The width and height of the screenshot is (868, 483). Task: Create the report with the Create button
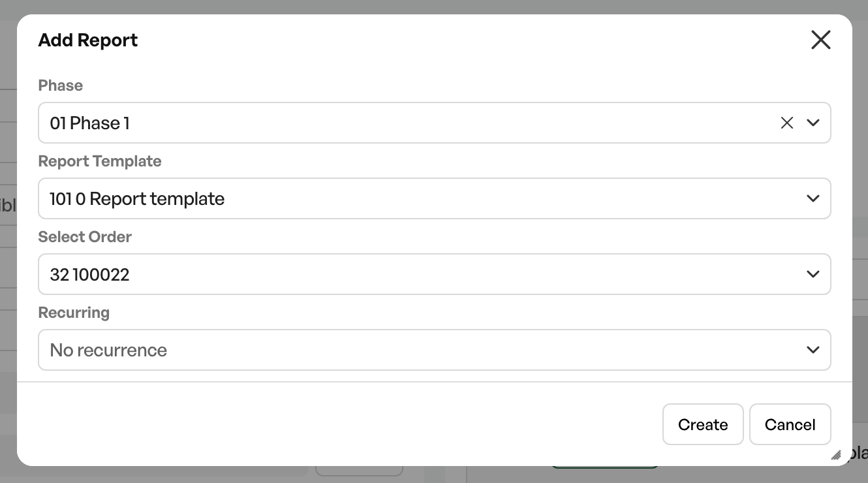703,424
